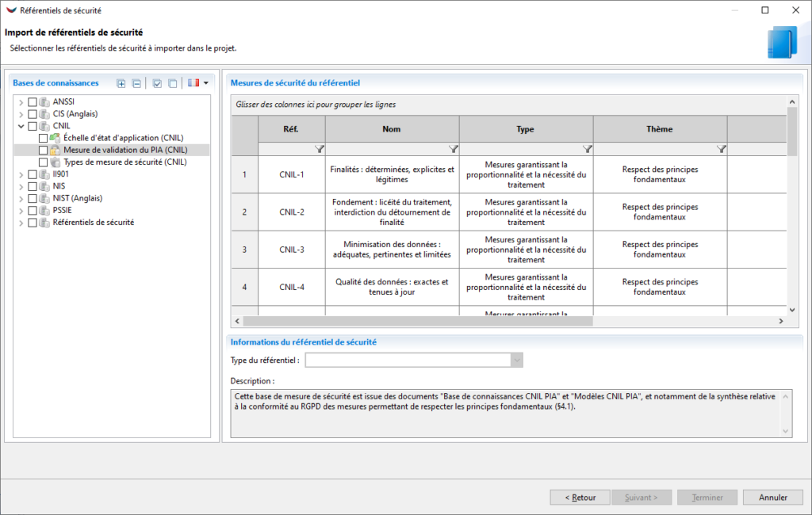Click the filter icon in the Thème column
Viewport: 812px width, 515px height.
click(x=721, y=149)
